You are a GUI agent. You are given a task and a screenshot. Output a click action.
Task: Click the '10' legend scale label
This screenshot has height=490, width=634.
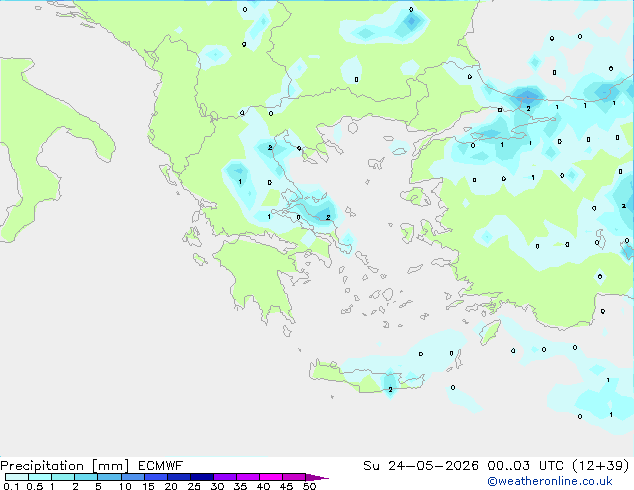coord(125,486)
